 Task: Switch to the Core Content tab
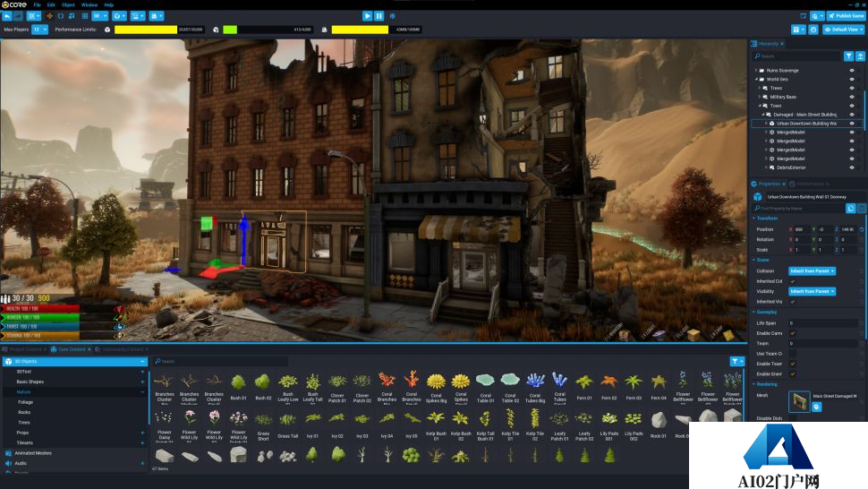tap(72, 349)
